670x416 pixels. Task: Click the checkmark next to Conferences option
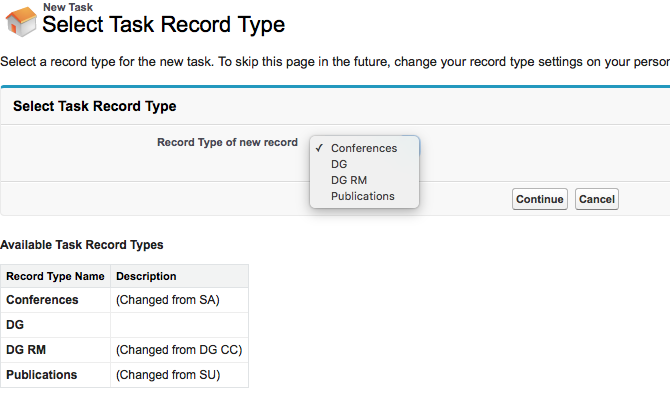318,148
